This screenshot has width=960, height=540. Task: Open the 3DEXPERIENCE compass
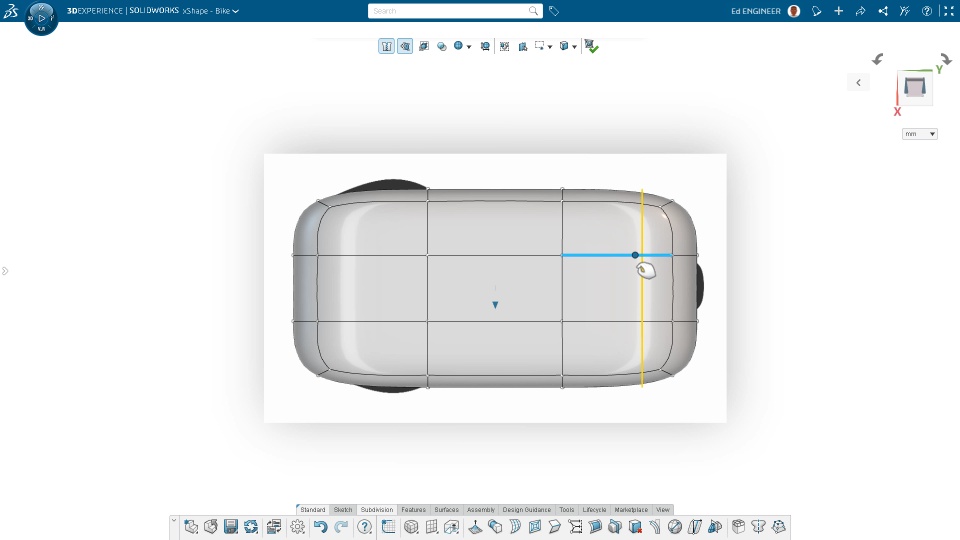(x=42, y=18)
